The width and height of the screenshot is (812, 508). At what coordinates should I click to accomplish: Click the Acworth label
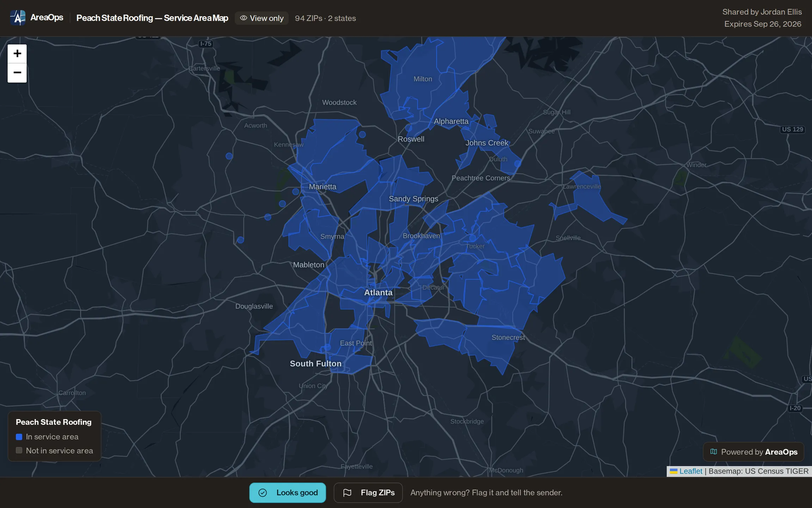click(x=256, y=126)
